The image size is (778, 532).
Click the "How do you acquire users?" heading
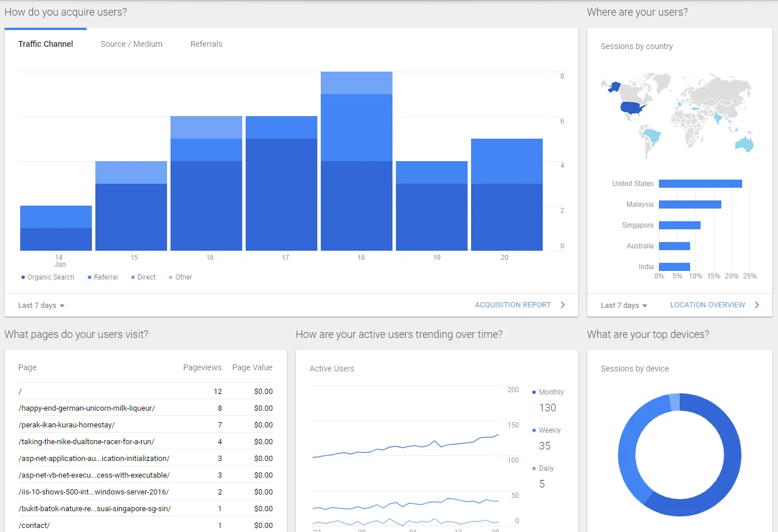(66, 12)
